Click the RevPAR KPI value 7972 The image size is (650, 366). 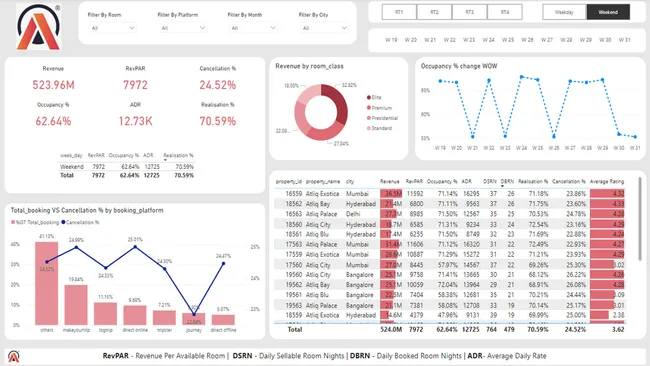[135, 85]
